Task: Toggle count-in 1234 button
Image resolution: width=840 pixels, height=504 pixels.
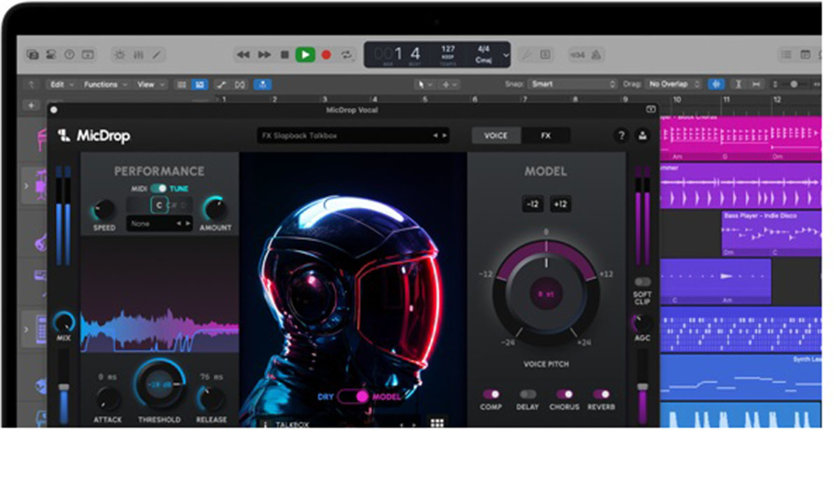Action: (x=577, y=55)
